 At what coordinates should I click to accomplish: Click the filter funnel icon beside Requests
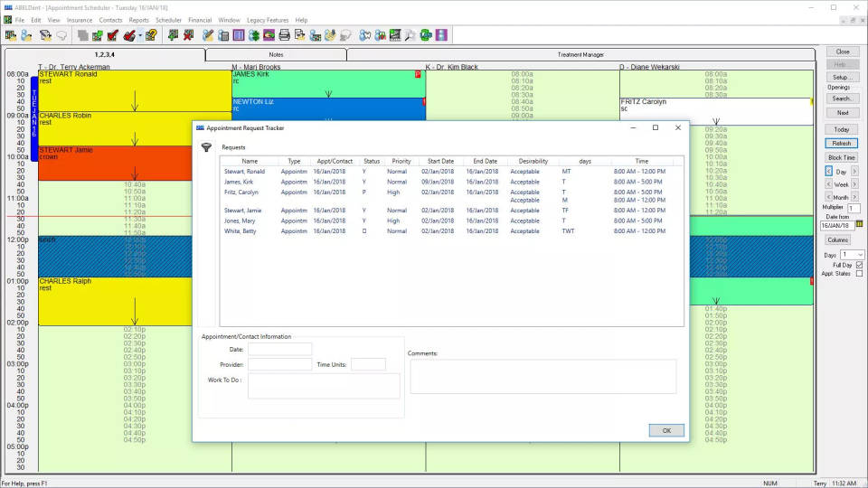click(205, 147)
